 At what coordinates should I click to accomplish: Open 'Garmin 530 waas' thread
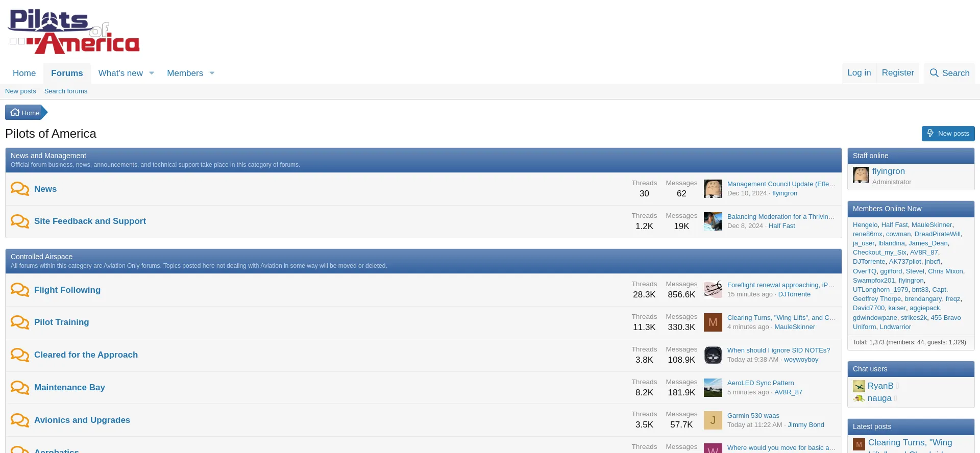[x=753, y=416]
